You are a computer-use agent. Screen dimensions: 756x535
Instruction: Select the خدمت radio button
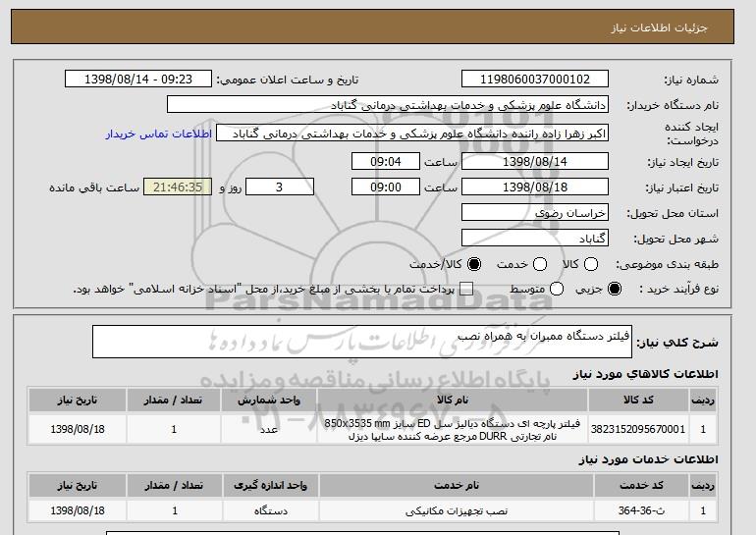(x=540, y=264)
